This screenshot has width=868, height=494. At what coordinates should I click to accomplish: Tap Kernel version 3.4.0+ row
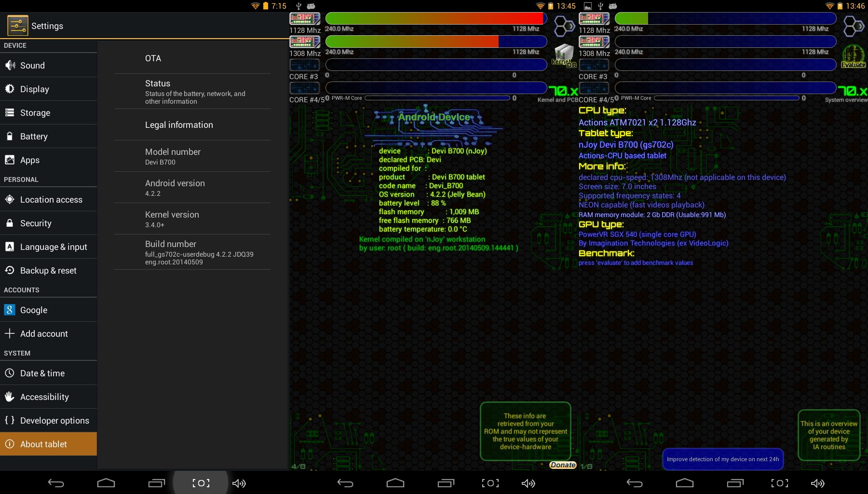(192, 219)
